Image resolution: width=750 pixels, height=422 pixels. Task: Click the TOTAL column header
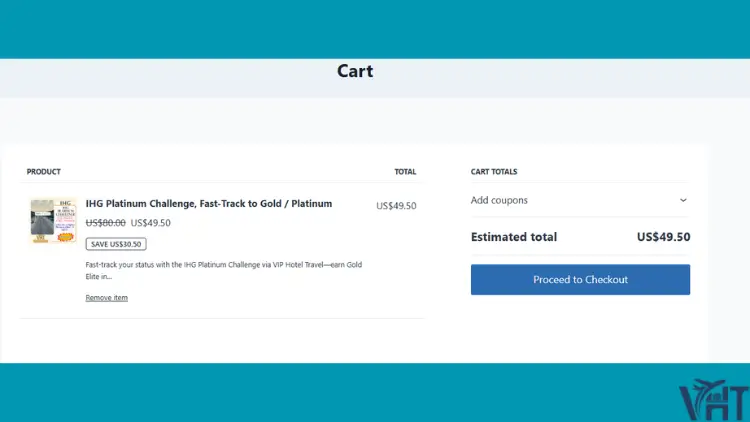(405, 172)
